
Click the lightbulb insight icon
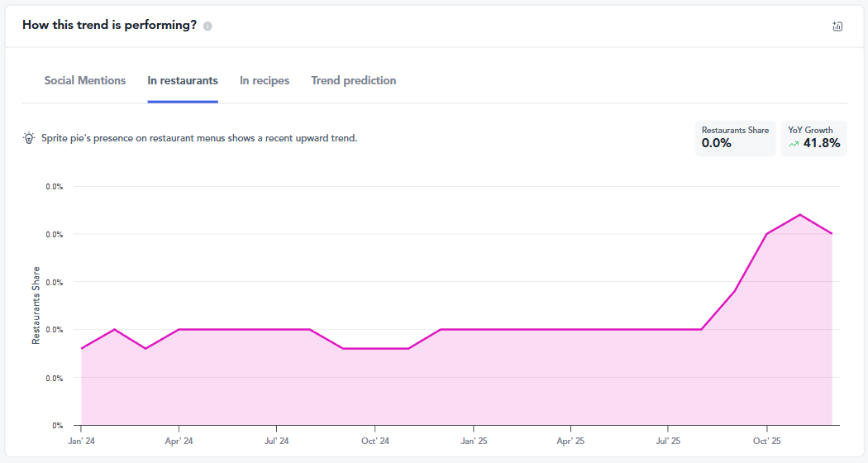(x=29, y=138)
